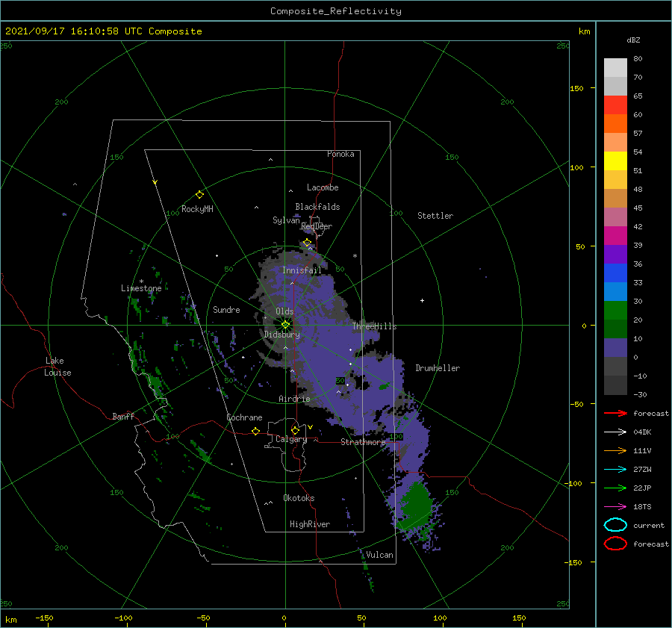672x628 pixels.
Task: Click the Sylvan label
Action: (286, 220)
